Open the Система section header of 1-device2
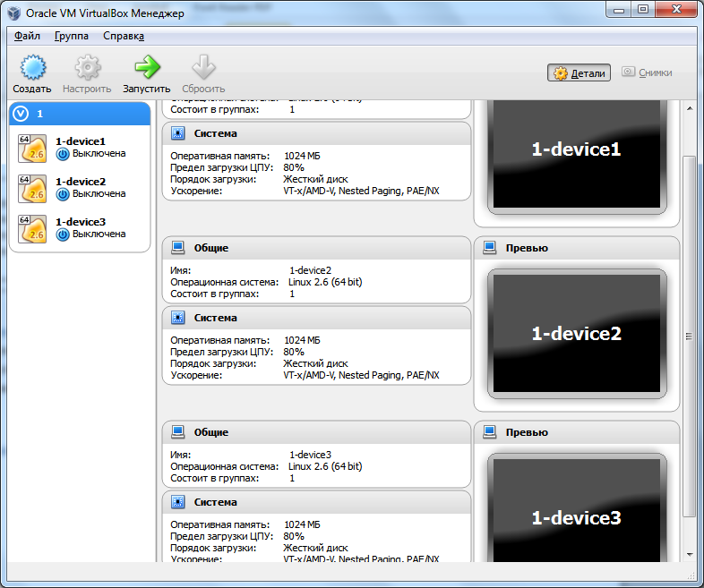This screenshot has height=588, width=704. tap(316, 318)
